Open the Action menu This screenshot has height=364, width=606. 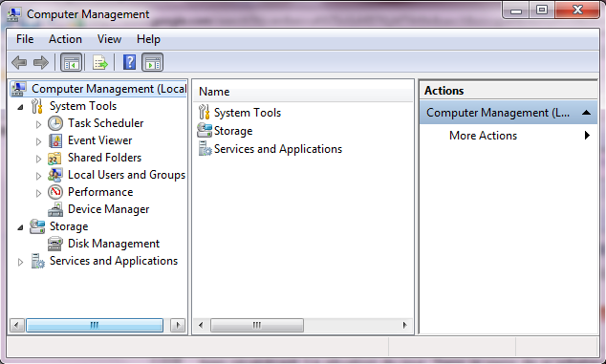[x=65, y=39]
